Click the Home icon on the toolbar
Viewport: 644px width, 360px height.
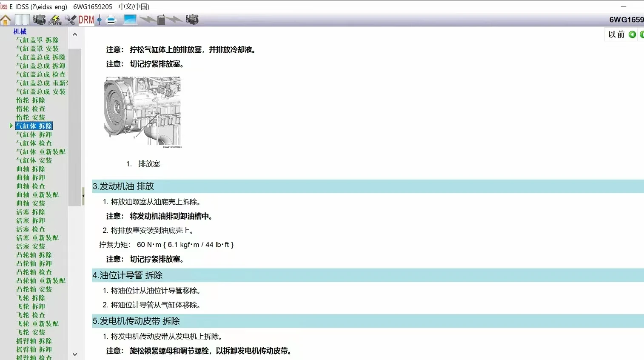pyautogui.click(x=6, y=20)
